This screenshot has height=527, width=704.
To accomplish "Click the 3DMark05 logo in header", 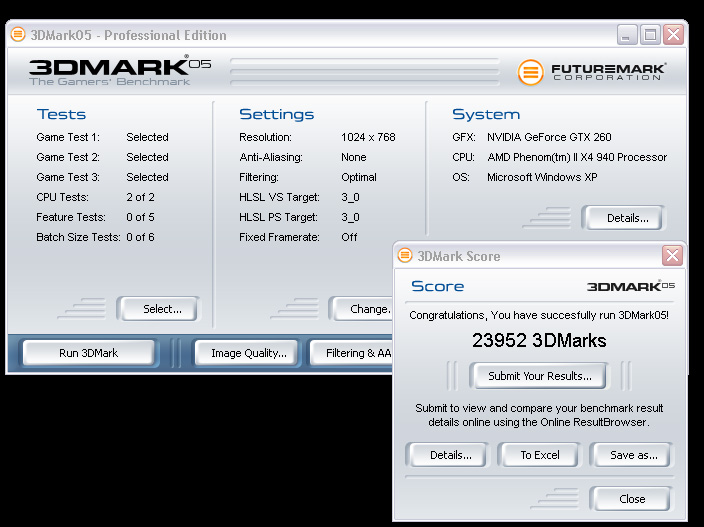I will (x=120, y=66).
